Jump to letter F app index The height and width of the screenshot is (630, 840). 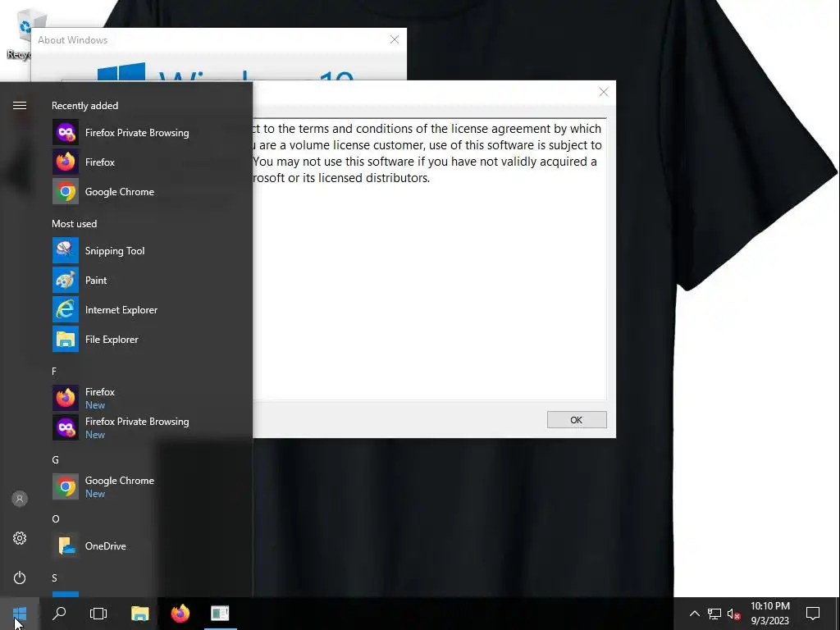[x=54, y=372]
